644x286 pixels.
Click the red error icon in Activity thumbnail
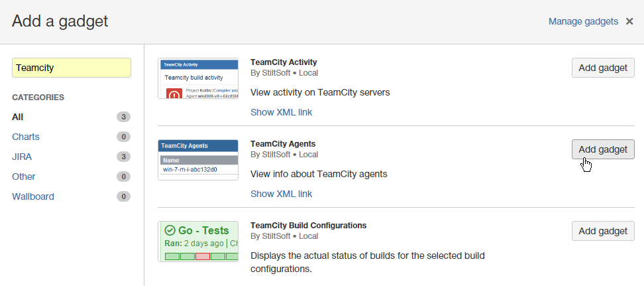pos(174,94)
